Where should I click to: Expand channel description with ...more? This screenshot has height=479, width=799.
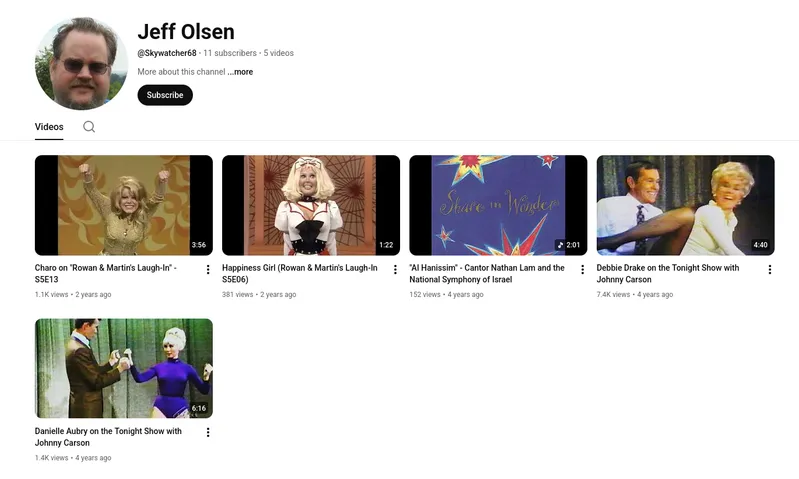point(241,72)
